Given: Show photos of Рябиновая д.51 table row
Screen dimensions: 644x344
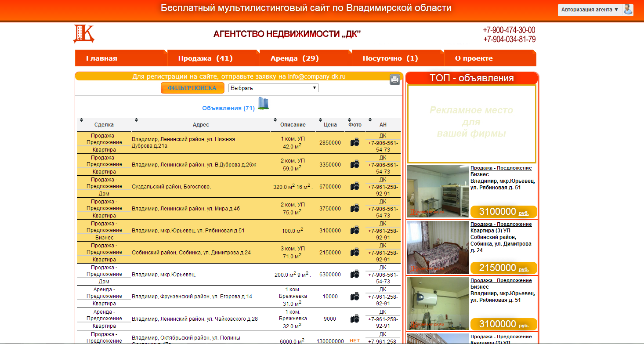Looking at the screenshot, I should pos(355,230).
